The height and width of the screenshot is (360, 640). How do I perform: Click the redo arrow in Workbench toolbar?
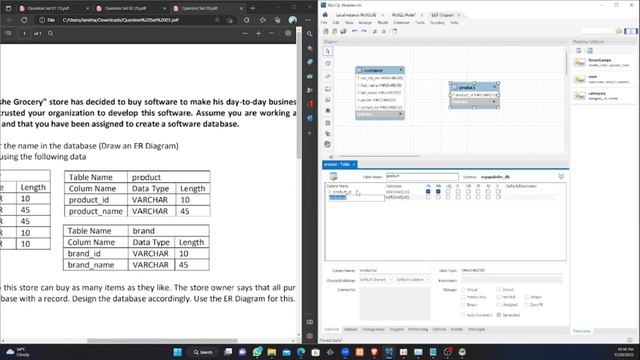(364, 31)
